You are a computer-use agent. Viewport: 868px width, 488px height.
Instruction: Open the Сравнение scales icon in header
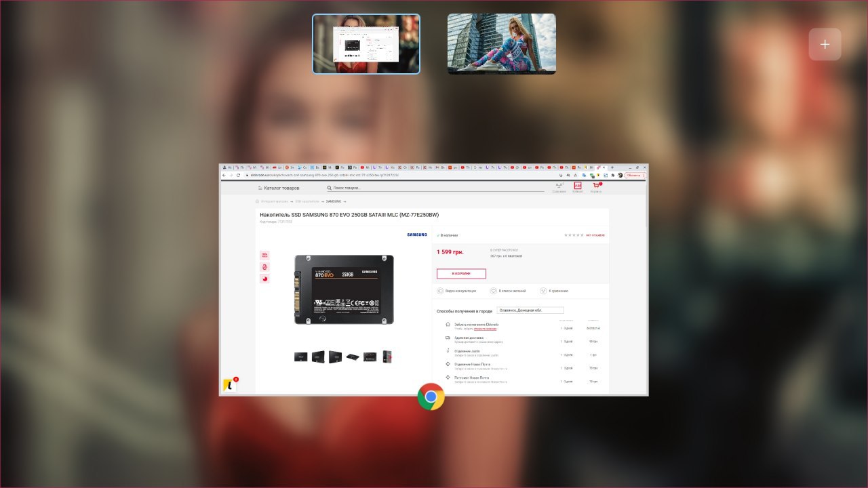pyautogui.click(x=559, y=186)
